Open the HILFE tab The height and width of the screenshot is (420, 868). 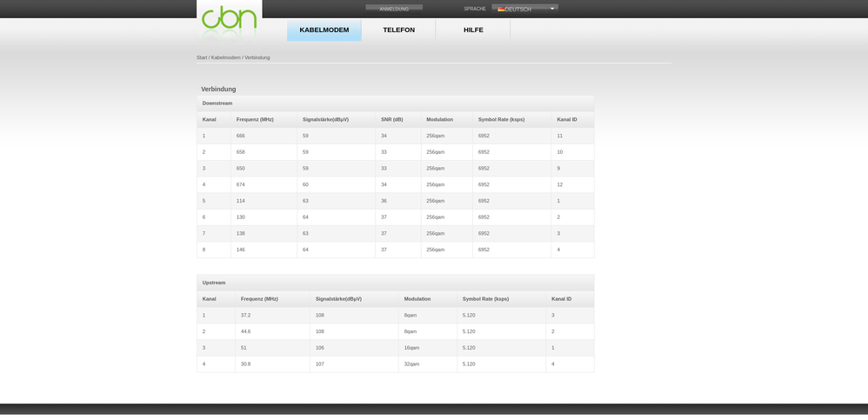473,30
